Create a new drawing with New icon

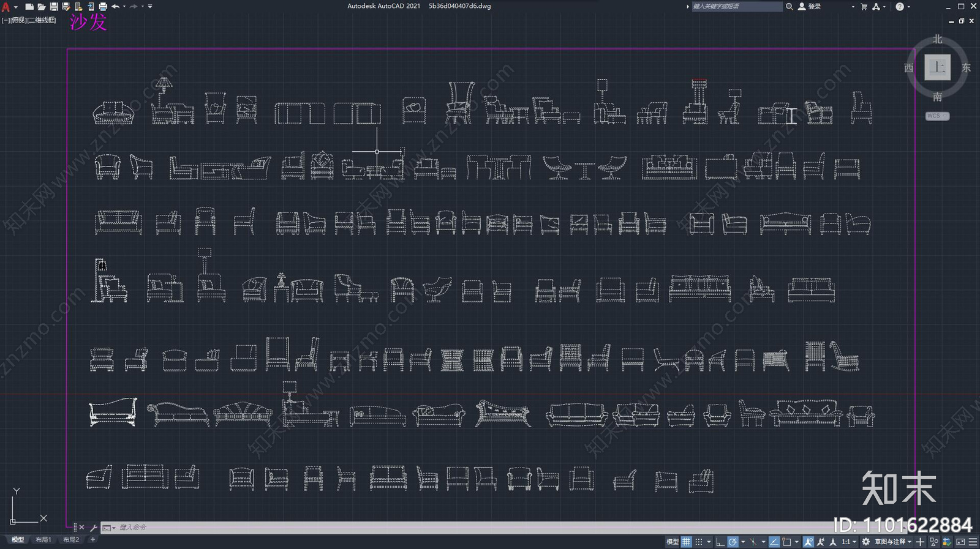tap(29, 7)
